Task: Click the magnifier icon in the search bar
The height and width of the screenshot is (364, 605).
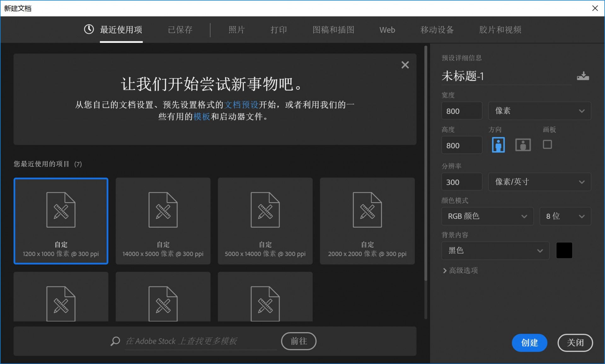Action: click(115, 341)
